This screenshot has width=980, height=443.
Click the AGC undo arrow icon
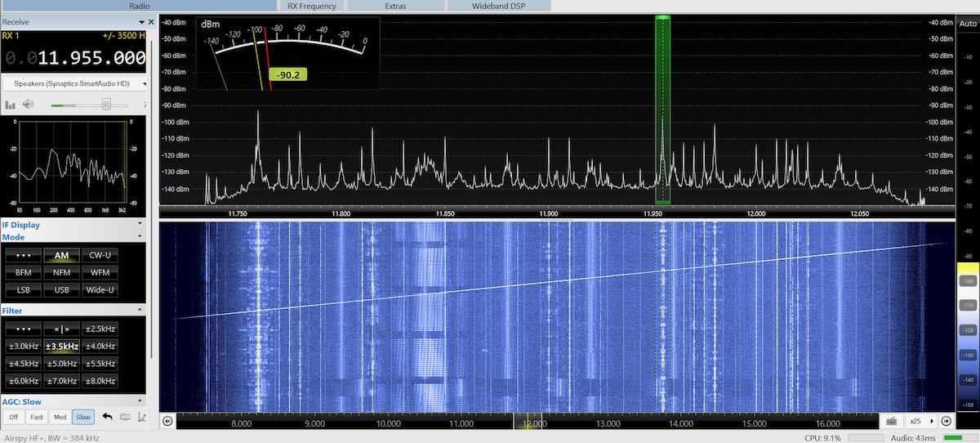pos(107,417)
